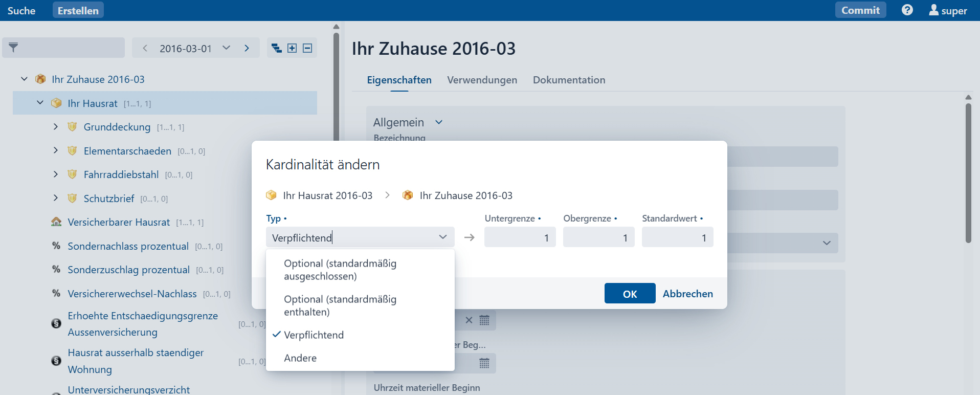This screenshot has height=395, width=980.
Task: Confirm dialog with OK button
Action: [630, 294]
